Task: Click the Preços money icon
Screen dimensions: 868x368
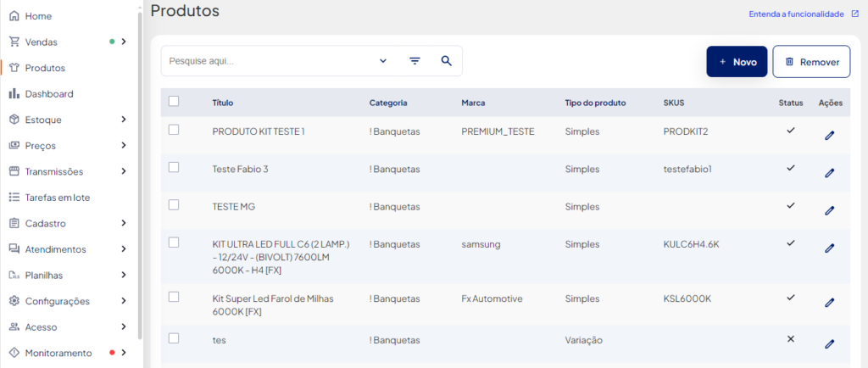Action: click(x=14, y=146)
